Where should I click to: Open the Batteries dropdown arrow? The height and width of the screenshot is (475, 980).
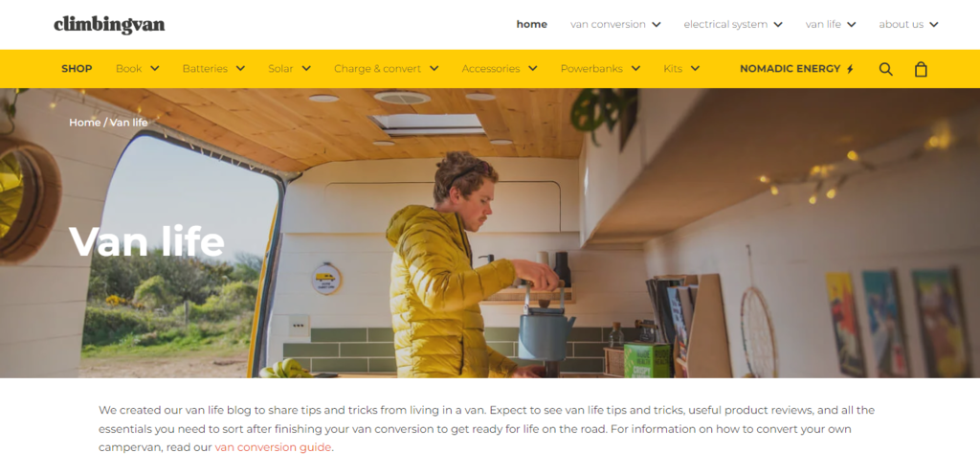pos(240,69)
